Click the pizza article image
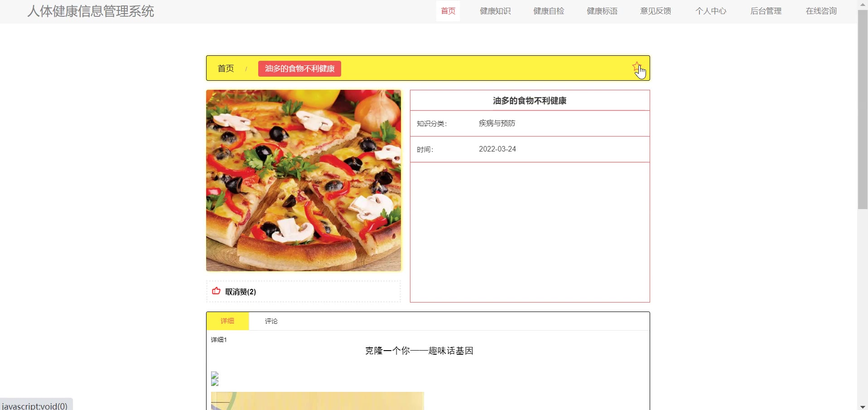 (304, 181)
